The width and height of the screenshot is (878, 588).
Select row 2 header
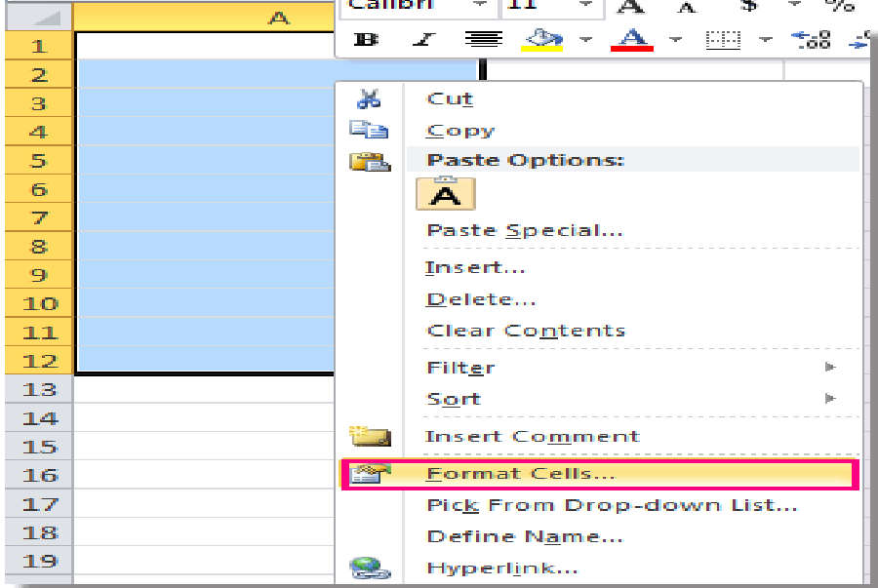point(39,74)
